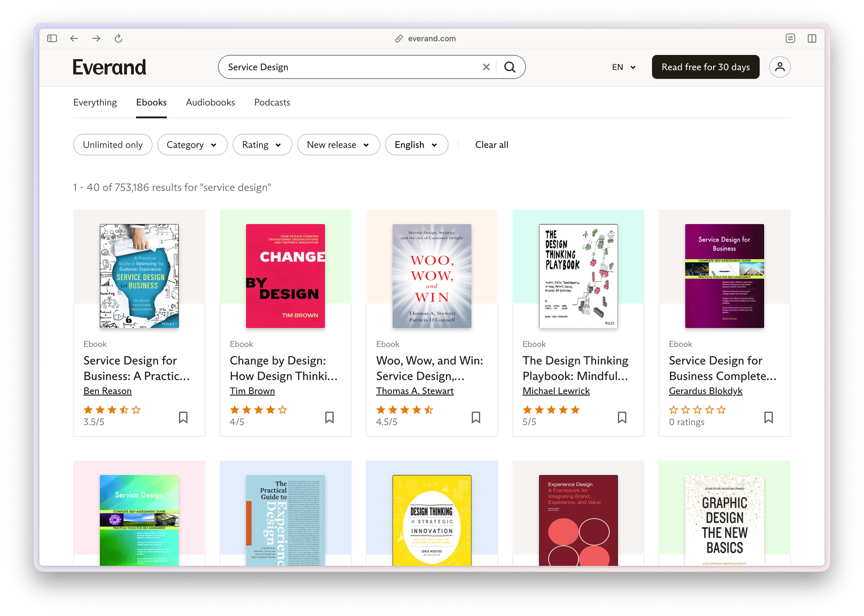The height and width of the screenshot is (616, 864).
Task: Open the browser split view icon
Action: coord(812,38)
